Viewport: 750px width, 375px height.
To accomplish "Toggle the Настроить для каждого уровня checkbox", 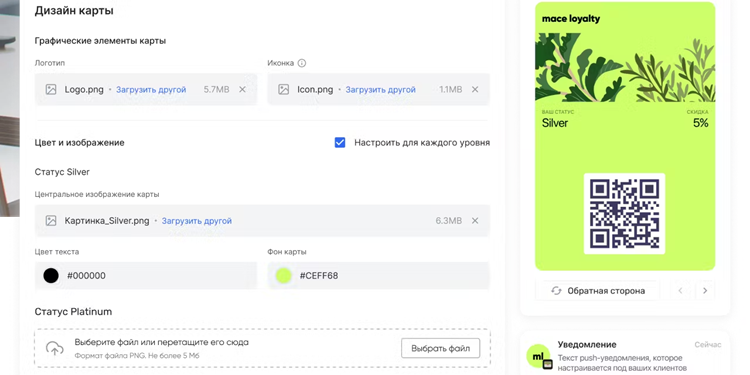I will click(340, 143).
